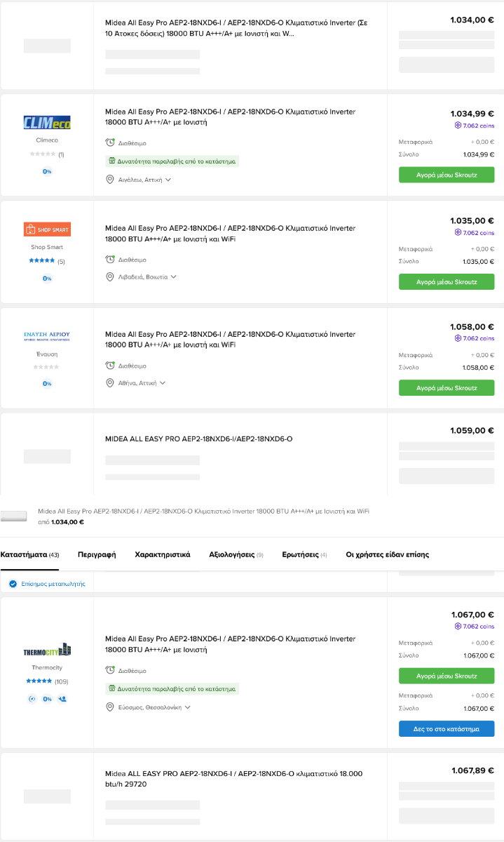
Task: Open the Χαρακτηριστικά tab
Action: (163, 554)
